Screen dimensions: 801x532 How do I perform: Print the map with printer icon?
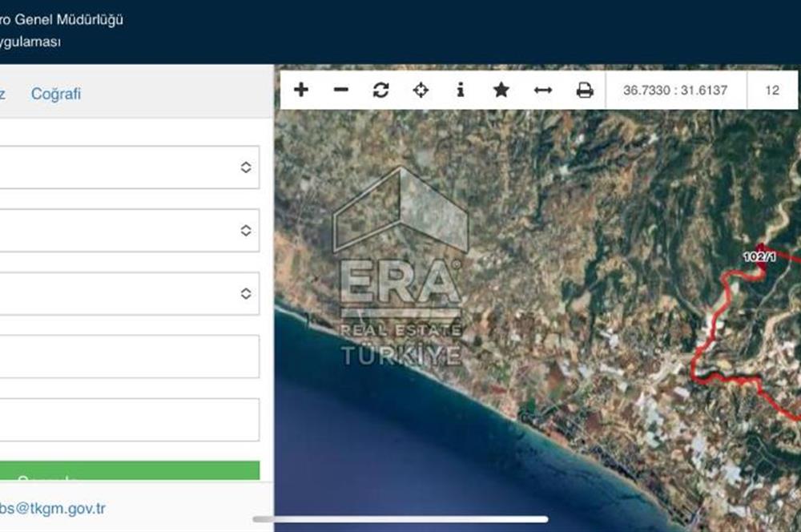585,91
